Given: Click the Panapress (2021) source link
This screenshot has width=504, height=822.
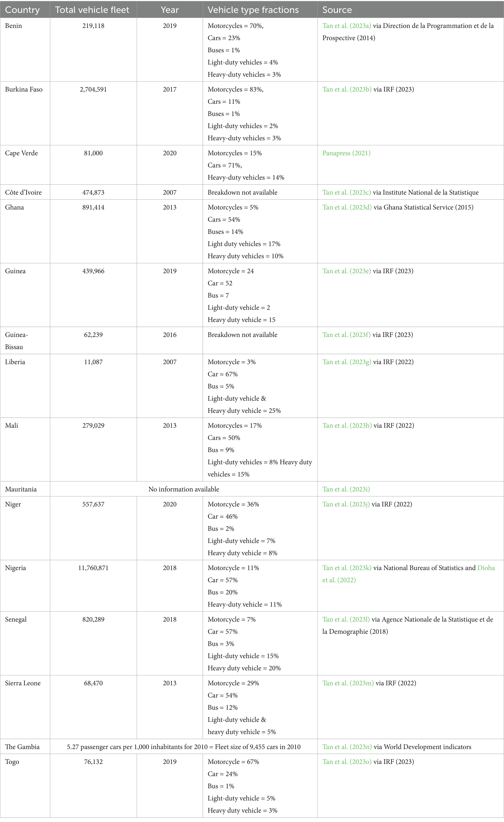Looking at the screenshot, I should 346,153.
